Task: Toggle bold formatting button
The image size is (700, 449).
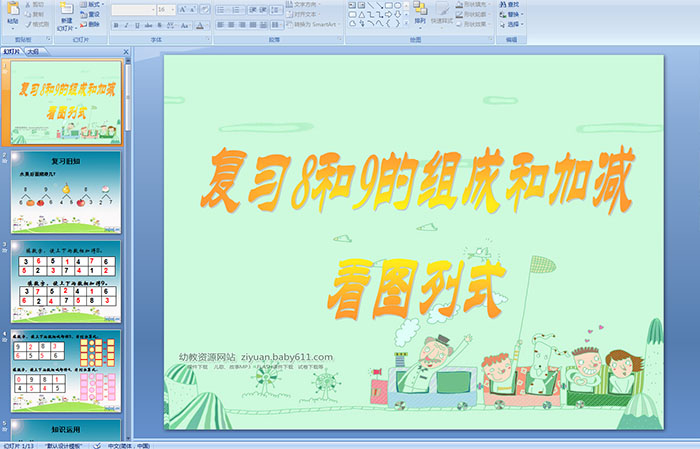Action: click(x=113, y=24)
